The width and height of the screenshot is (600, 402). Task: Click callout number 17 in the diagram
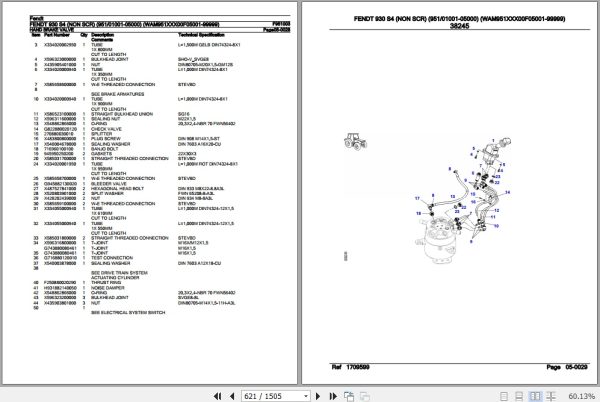(x=417, y=199)
